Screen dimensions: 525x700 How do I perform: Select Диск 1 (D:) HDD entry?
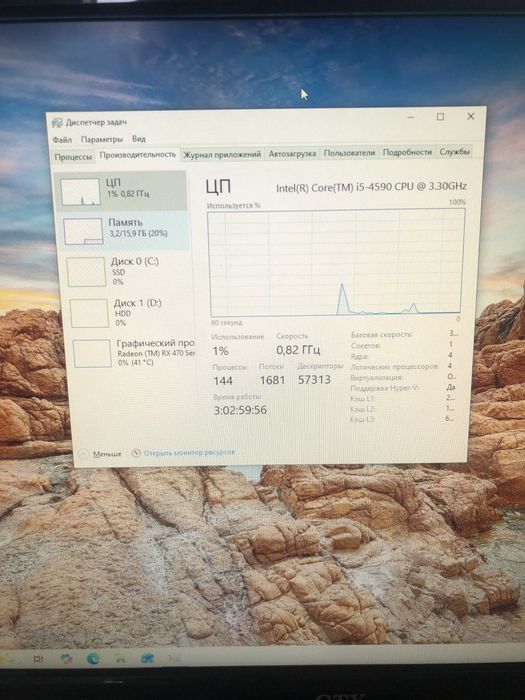(x=129, y=312)
